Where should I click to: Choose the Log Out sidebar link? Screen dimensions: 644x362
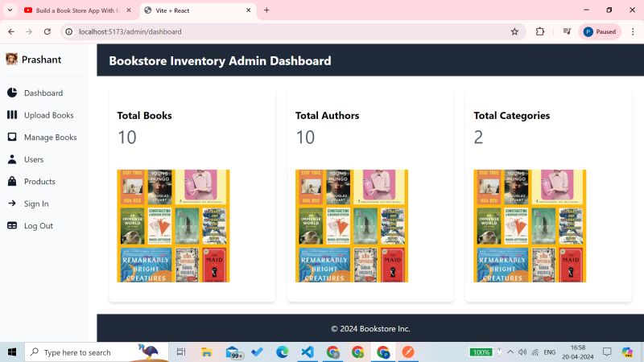pos(38,226)
